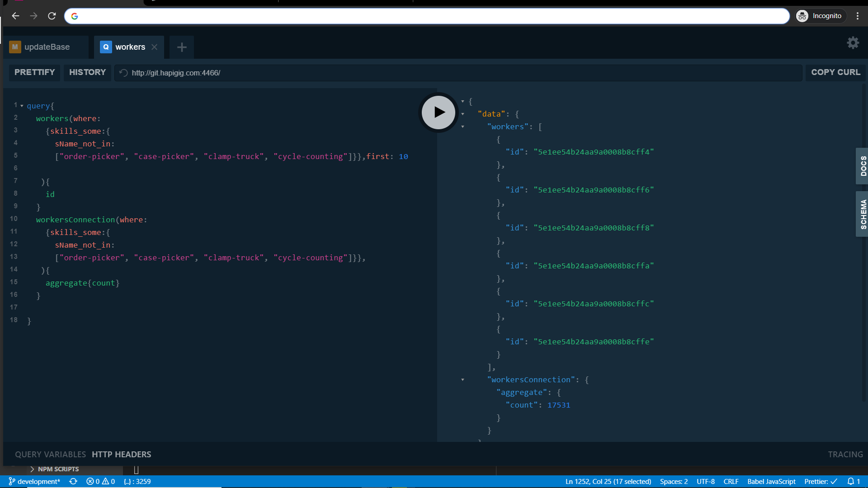Click the COPY CURL button
Screen dimensions: 868x488
click(x=835, y=72)
